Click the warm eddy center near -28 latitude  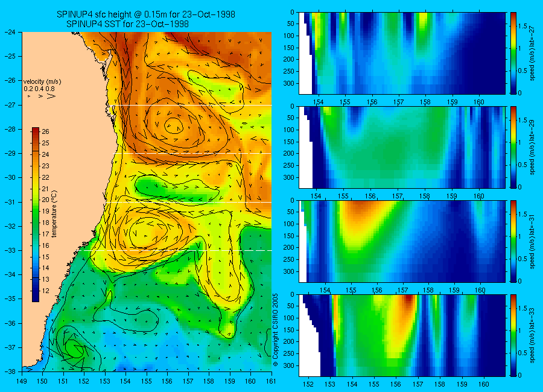(x=174, y=125)
